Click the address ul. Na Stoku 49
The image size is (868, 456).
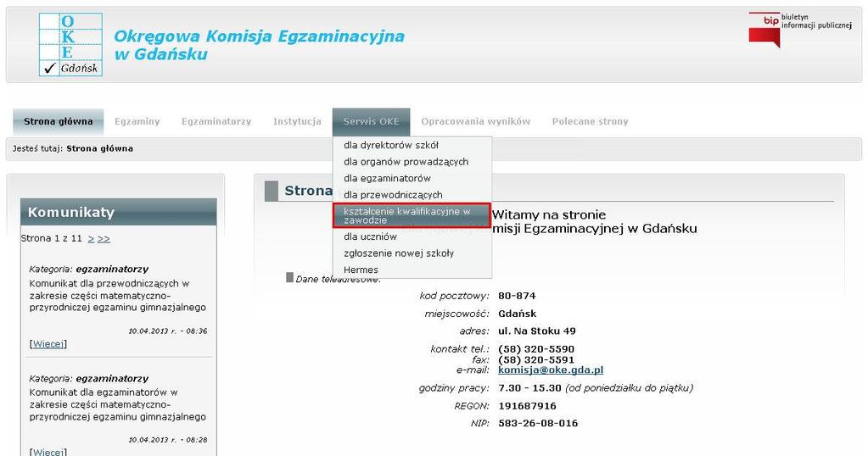[x=537, y=331]
